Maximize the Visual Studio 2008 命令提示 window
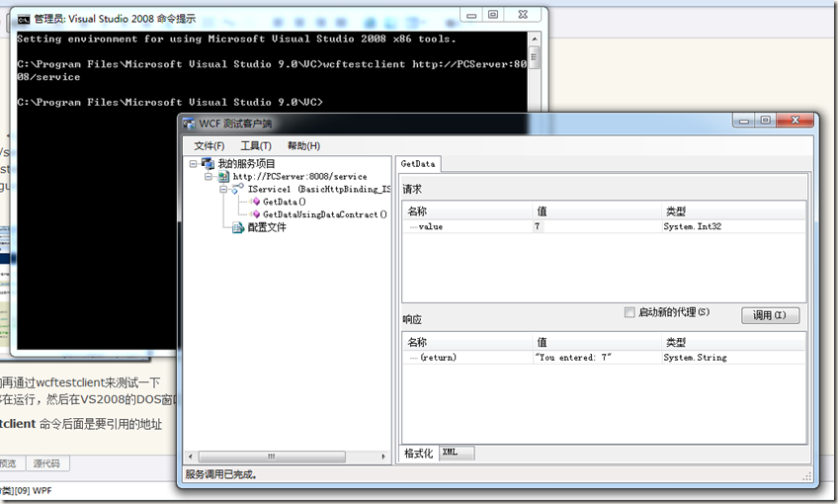 pyautogui.click(x=493, y=15)
